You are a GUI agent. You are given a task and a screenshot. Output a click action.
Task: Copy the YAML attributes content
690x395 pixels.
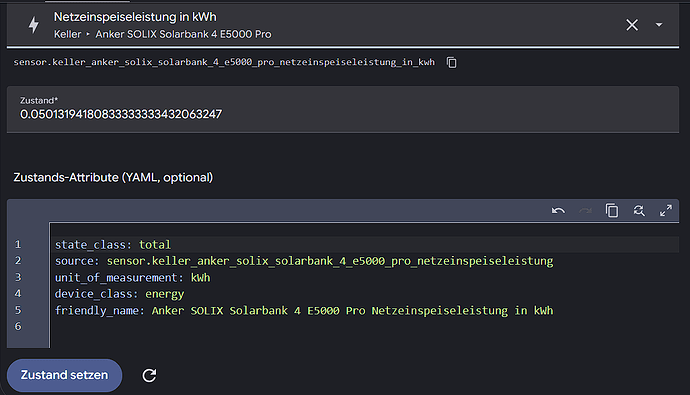click(612, 211)
